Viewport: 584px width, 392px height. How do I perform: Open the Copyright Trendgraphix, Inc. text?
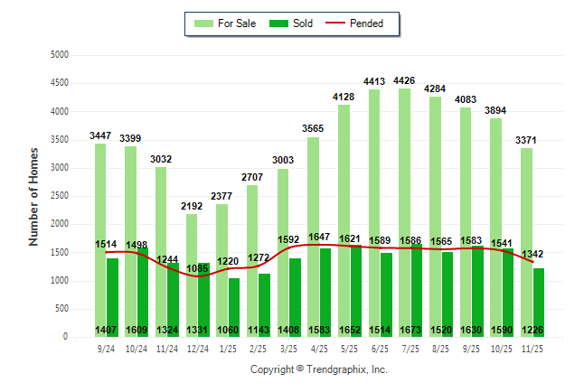(318, 369)
